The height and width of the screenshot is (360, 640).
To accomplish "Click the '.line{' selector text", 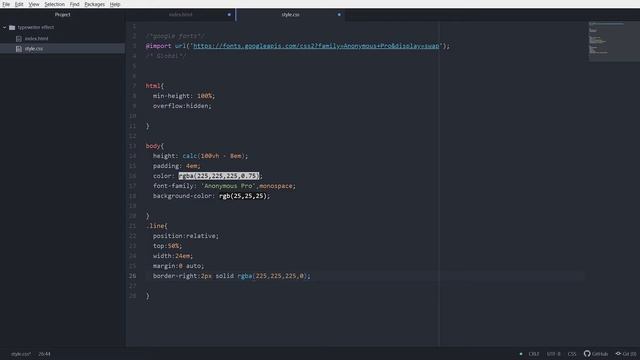I will tap(156, 226).
